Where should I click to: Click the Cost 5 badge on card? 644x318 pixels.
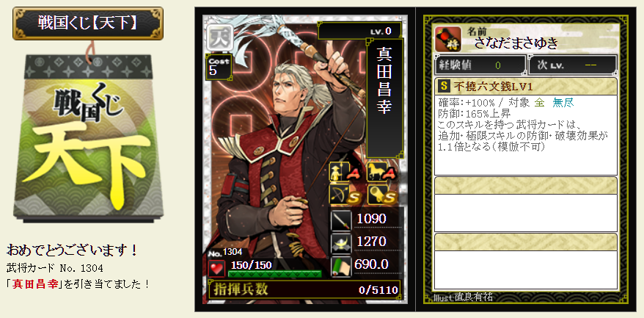click(x=219, y=66)
